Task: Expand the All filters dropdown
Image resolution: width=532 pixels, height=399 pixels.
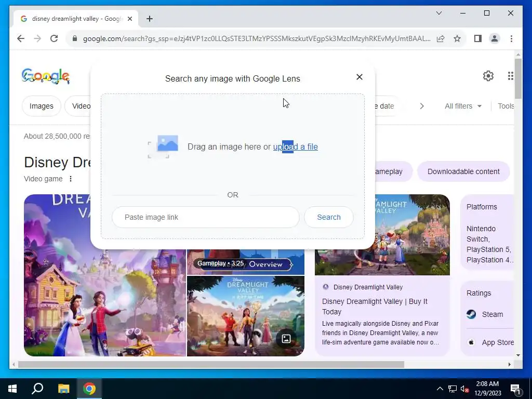Action: [463, 106]
